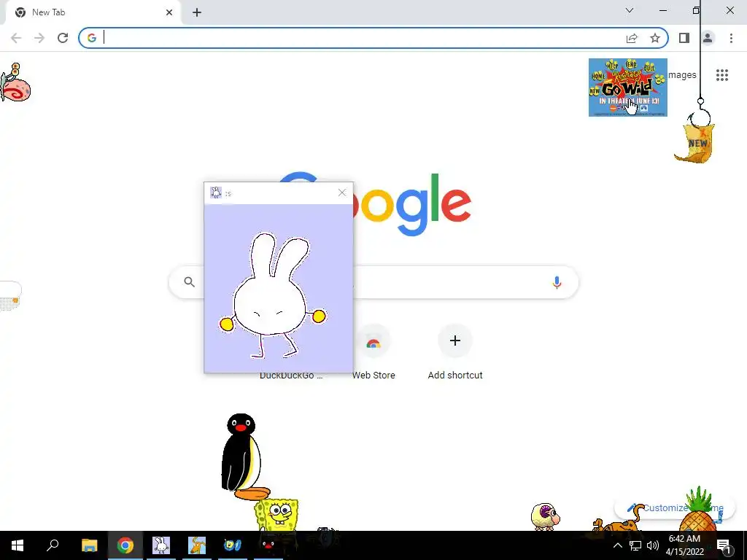The height and width of the screenshot is (560, 747).
Task: Switch to the bunny app in the taskbar
Action: coord(161,545)
